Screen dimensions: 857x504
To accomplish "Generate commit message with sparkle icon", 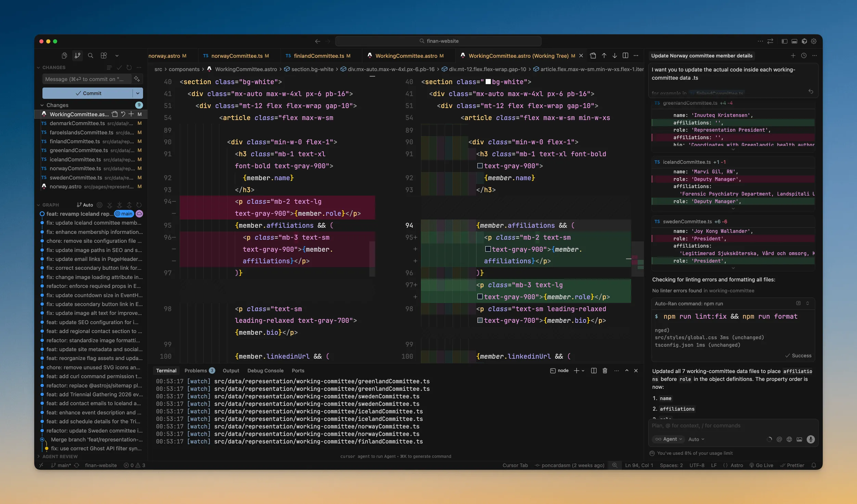I will click(137, 79).
